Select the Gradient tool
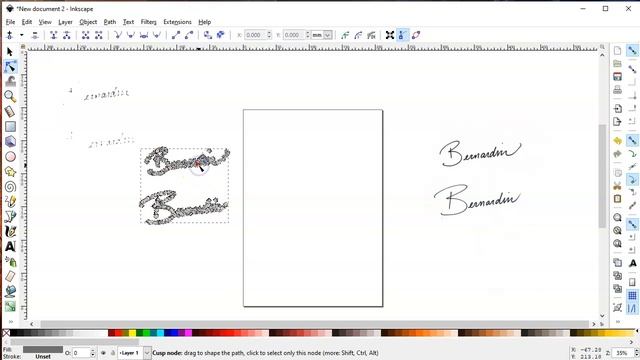 (x=10, y=306)
